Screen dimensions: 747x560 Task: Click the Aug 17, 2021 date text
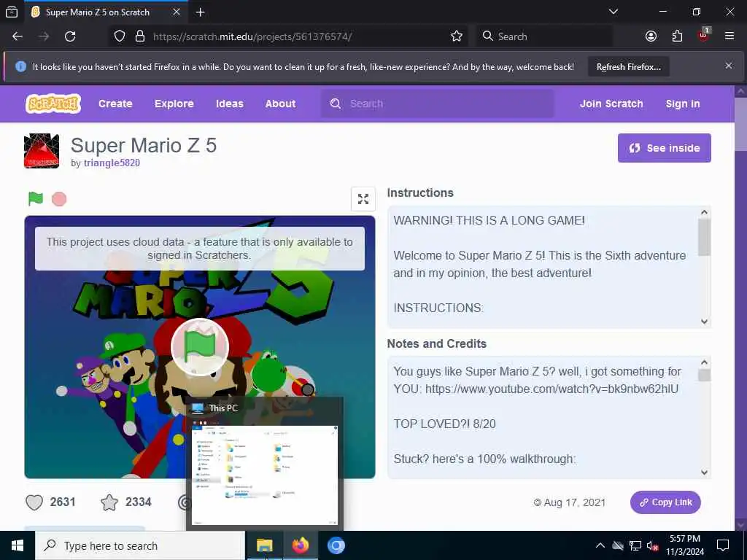click(575, 503)
